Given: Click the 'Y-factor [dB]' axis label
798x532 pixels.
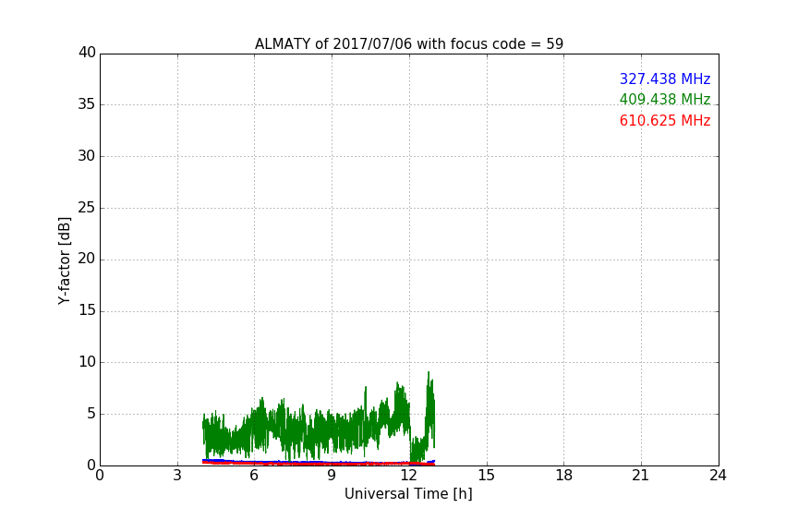Looking at the screenshot, I should pyautogui.click(x=64, y=260).
